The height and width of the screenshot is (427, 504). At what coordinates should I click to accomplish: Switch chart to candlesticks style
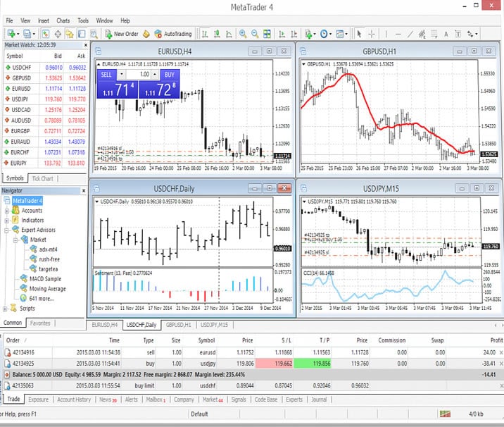(217, 34)
